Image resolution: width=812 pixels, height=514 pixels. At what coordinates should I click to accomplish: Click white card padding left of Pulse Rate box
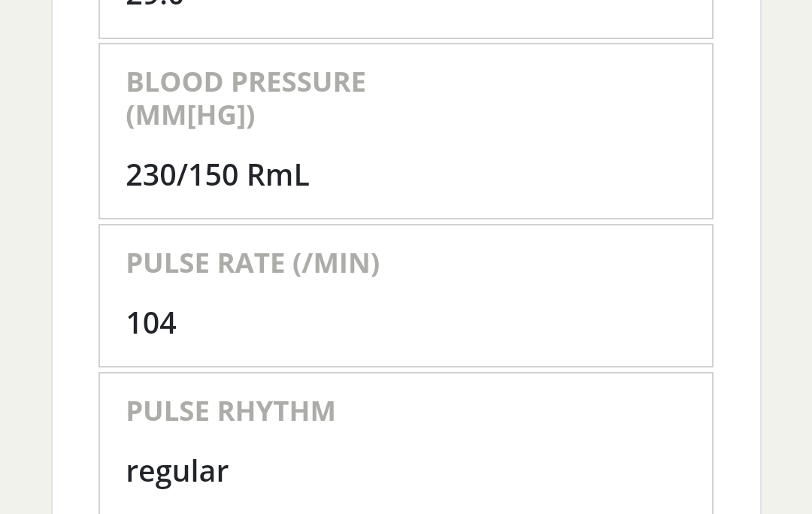(75, 295)
